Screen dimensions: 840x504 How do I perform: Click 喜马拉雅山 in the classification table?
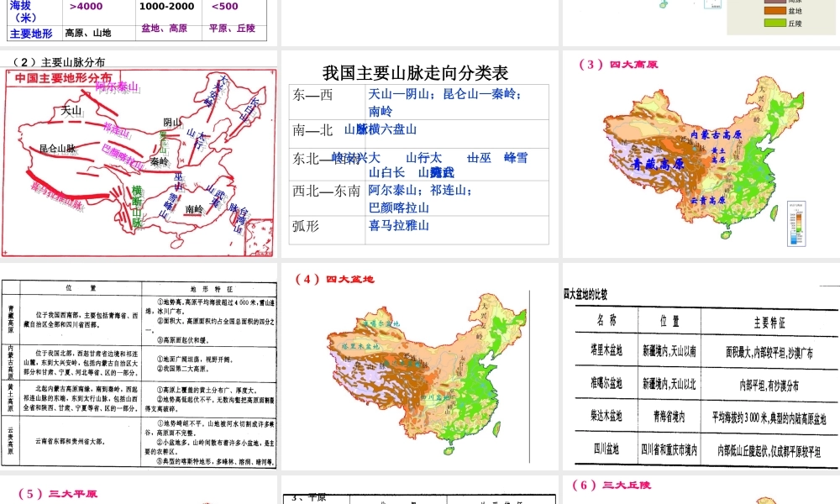point(398,225)
